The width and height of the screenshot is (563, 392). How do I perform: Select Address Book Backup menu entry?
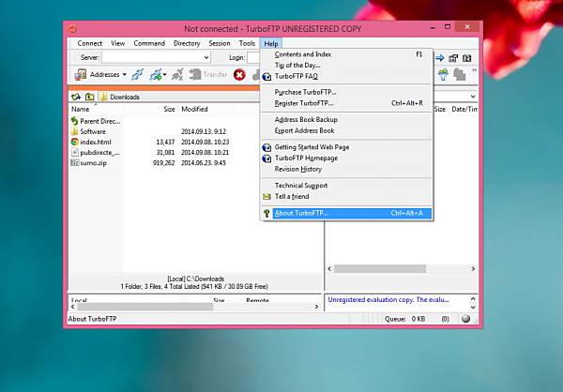click(347, 119)
